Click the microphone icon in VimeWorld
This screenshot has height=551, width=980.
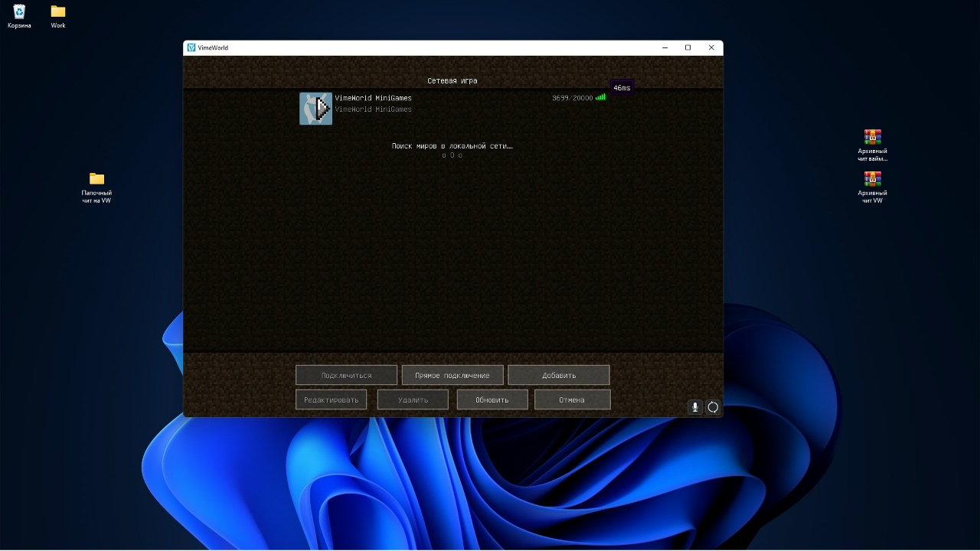[694, 407]
